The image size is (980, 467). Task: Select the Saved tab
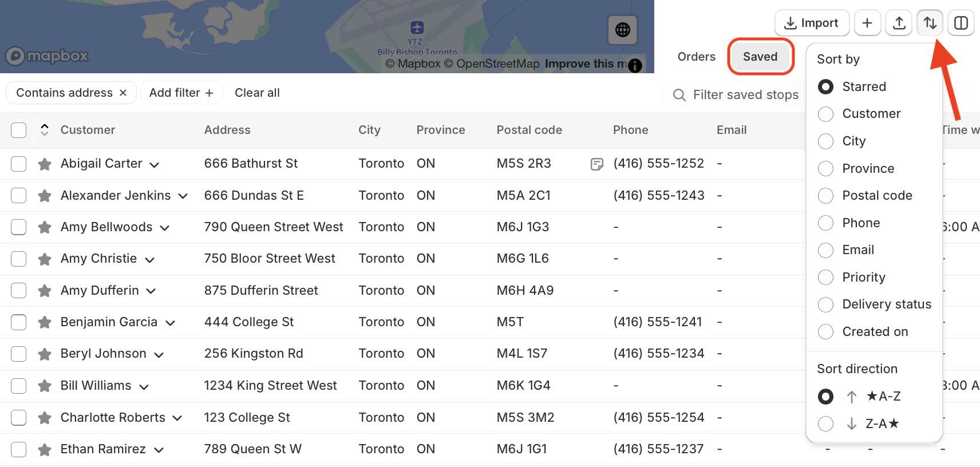760,57
